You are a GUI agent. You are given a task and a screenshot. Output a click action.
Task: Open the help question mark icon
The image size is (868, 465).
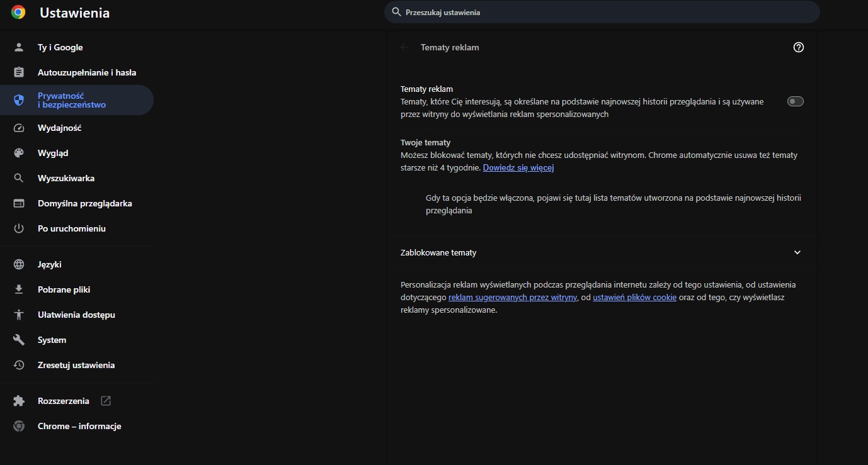point(799,47)
